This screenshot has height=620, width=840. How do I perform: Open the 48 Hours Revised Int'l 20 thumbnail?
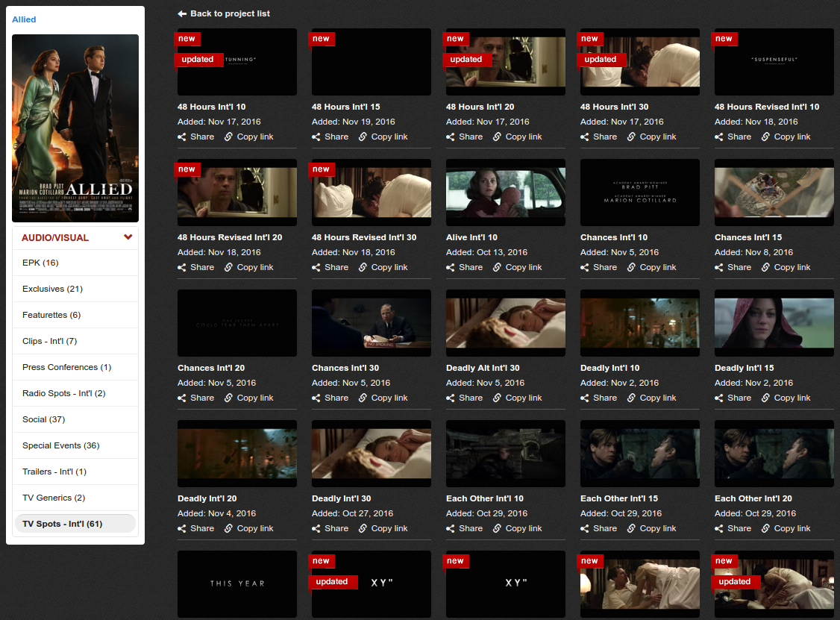coord(236,192)
